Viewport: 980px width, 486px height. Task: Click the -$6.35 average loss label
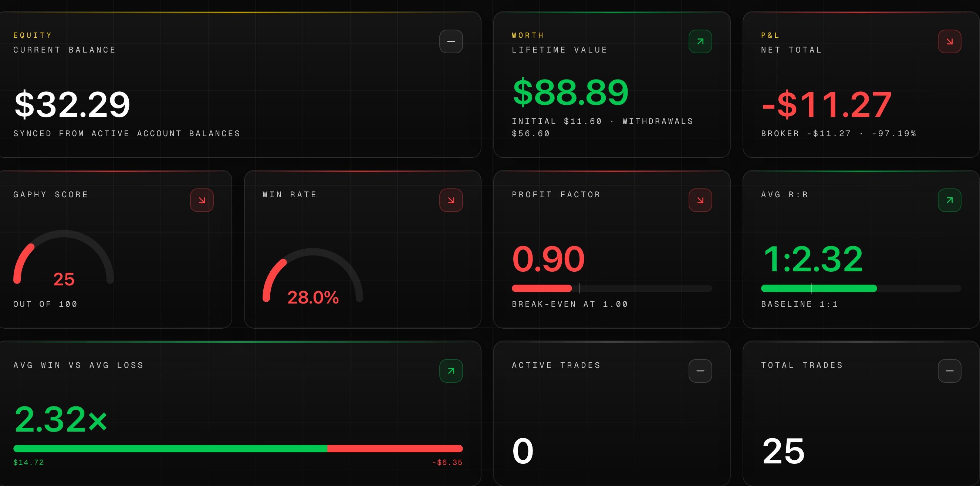pyautogui.click(x=447, y=462)
